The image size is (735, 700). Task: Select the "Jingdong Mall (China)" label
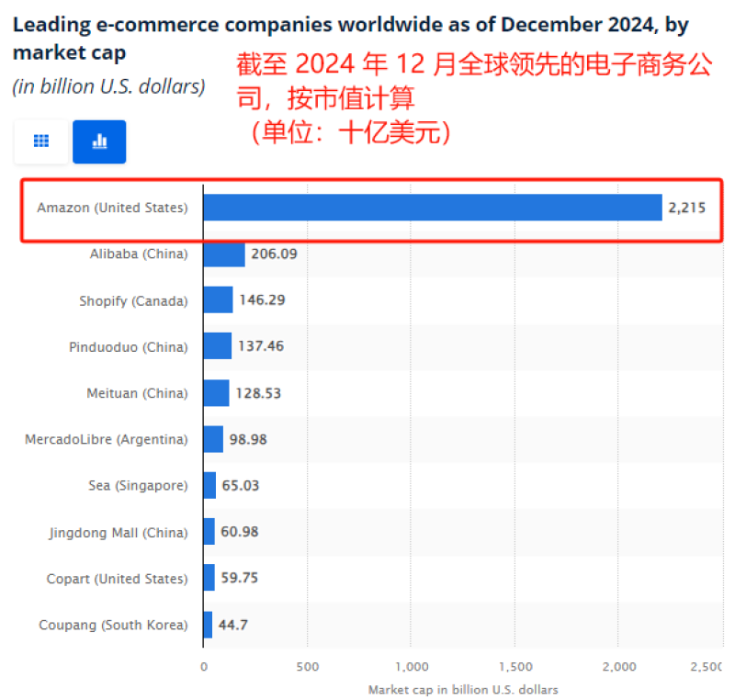coord(119,533)
